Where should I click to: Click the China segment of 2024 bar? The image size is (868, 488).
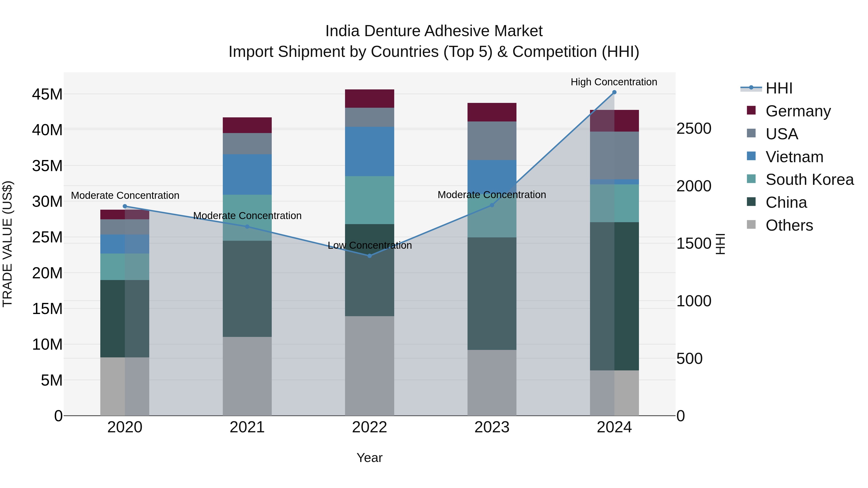(x=614, y=296)
